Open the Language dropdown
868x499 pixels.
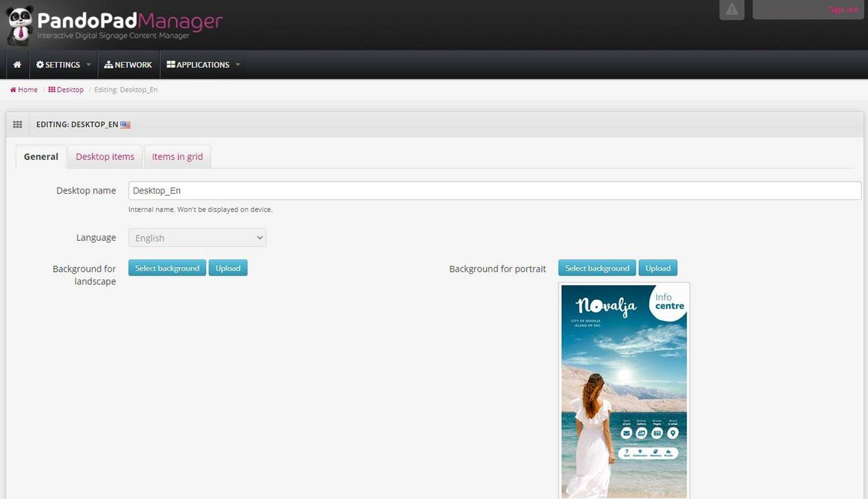[x=197, y=238]
